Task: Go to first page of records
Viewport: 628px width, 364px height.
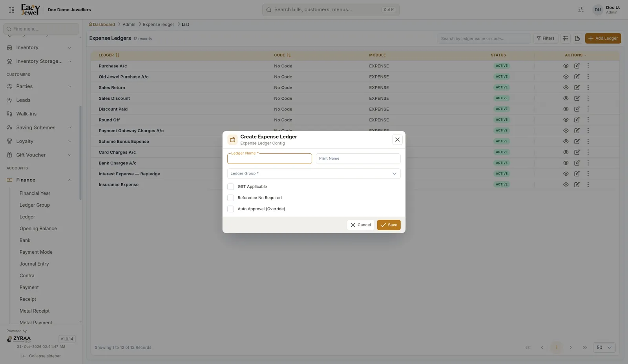Action: coord(528,348)
